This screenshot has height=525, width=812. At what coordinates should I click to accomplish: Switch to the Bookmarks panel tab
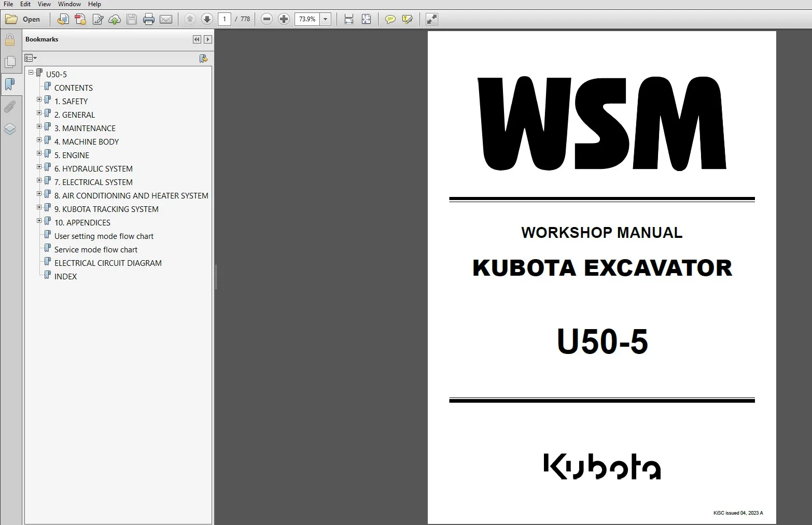point(9,84)
